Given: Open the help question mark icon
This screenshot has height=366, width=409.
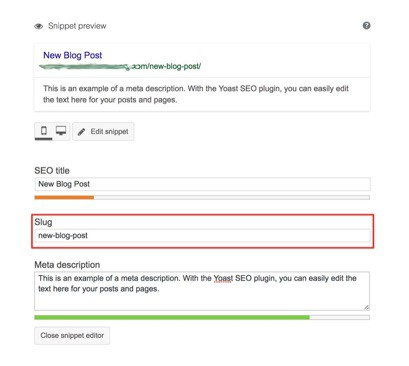Looking at the screenshot, I should [x=366, y=26].
